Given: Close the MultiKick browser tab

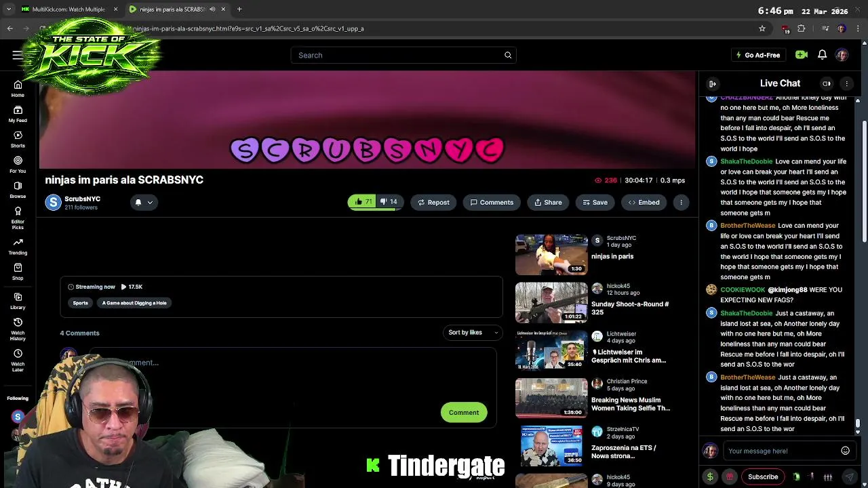Looking at the screenshot, I should pos(115,9).
